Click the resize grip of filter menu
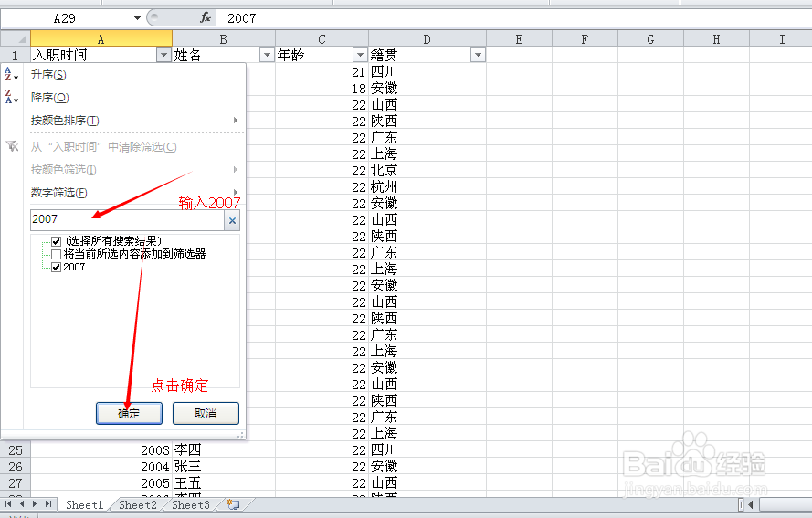This screenshot has width=812, height=518. pyautogui.click(x=241, y=436)
